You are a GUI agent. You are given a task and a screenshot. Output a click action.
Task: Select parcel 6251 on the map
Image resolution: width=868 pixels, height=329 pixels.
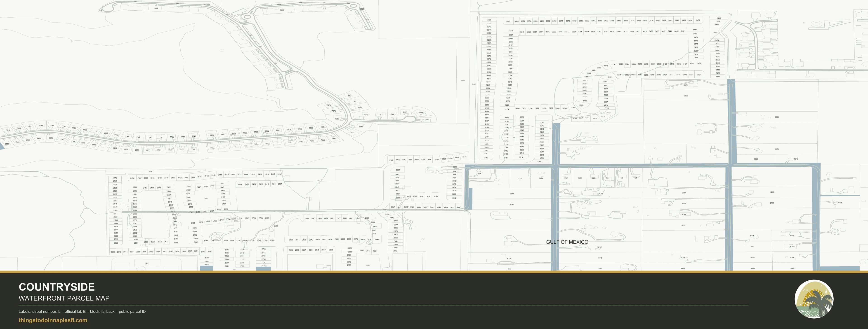tap(777, 149)
